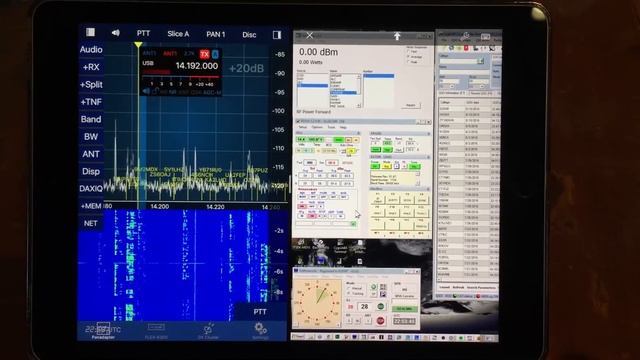This screenshot has height=360, width=640.
Task: Open the NET menu
Action: click(91, 223)
